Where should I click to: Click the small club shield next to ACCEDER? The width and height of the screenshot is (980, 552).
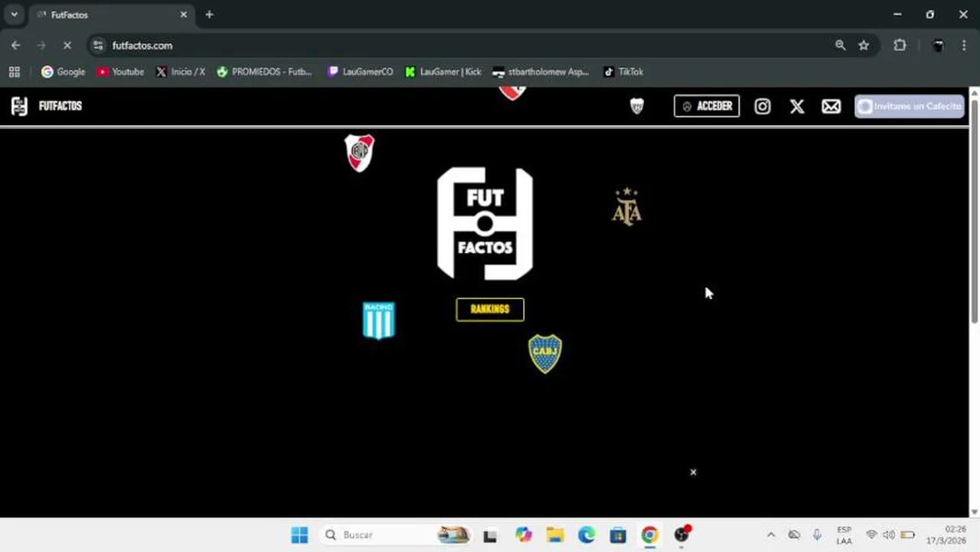(x=636, y=107)
